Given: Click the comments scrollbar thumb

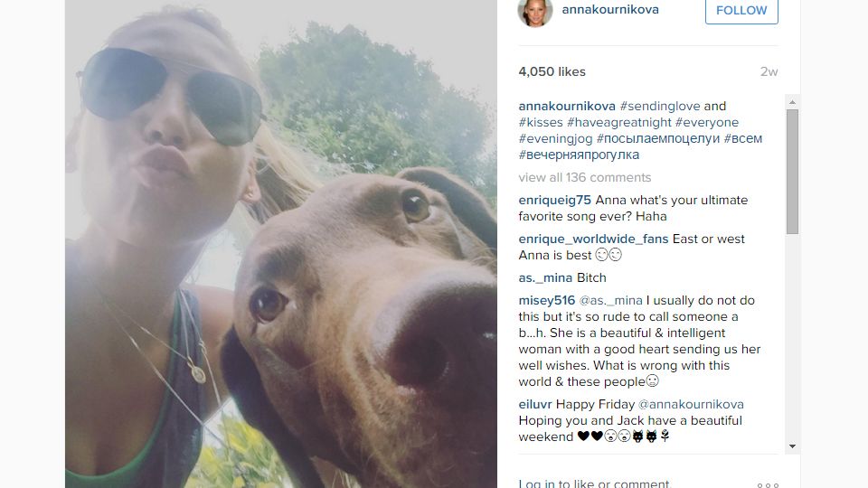Looking at the screenshot, I should coord(792,172).
